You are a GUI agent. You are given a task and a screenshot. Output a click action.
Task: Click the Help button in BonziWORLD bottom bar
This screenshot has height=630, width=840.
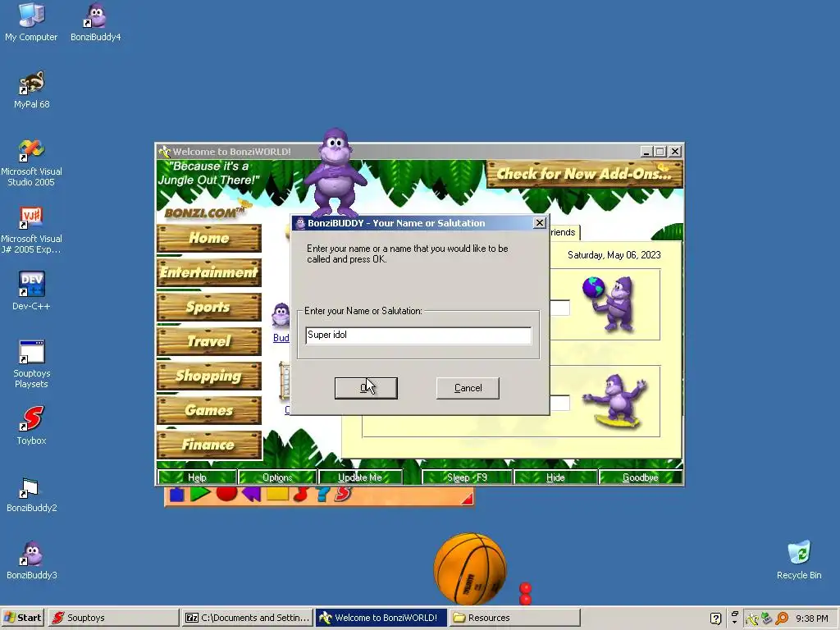tap(197, 477)
